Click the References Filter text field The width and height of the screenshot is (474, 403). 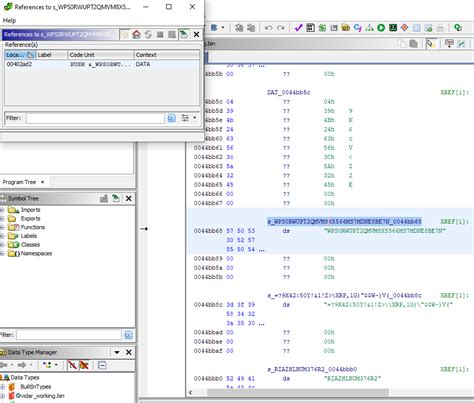click(x=95, y=118)
